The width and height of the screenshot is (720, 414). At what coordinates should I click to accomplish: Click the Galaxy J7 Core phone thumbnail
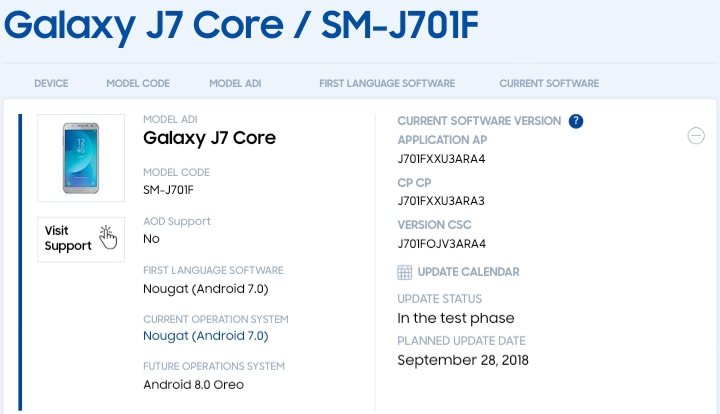pyautogui.click(x=81, y=158)
